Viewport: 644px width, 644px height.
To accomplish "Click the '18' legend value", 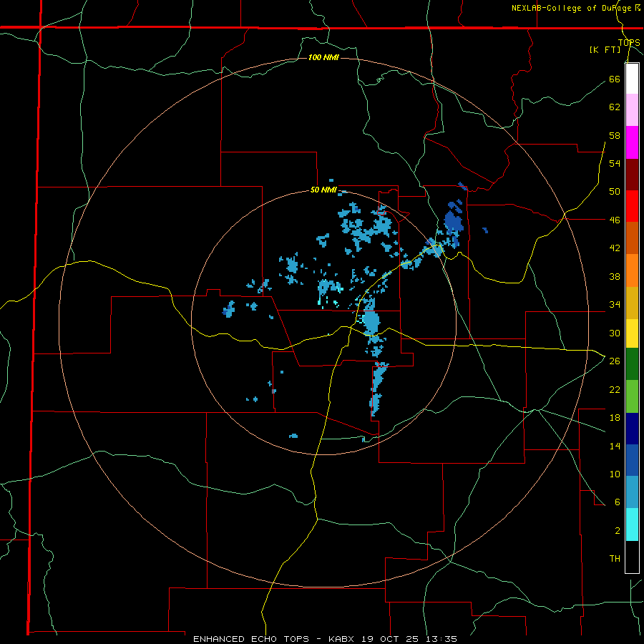I will click(615, 418).
